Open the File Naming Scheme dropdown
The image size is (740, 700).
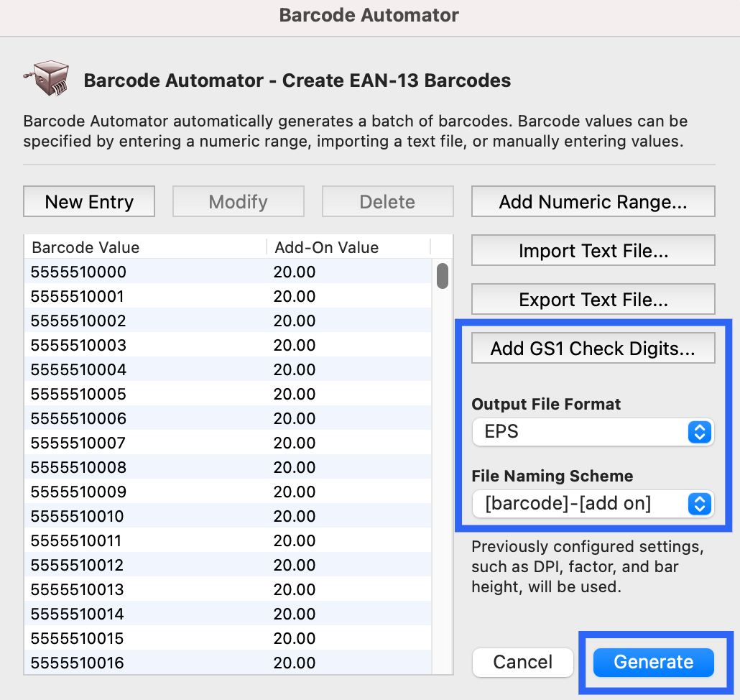[593, 503]
